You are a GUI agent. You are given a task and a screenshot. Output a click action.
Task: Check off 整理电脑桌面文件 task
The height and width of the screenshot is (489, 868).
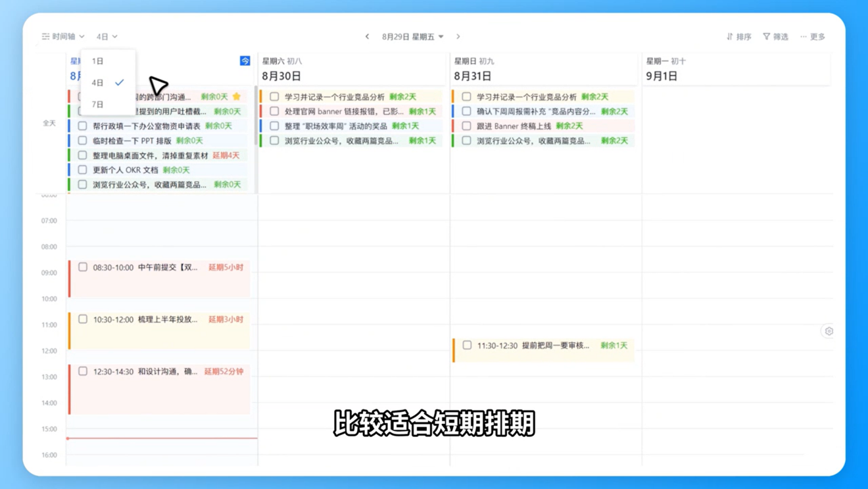point(82,155)
